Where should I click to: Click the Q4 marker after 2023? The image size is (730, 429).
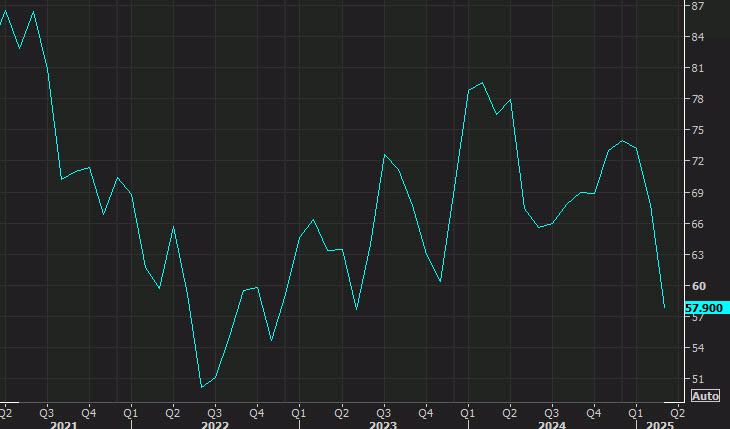point(426,413)
